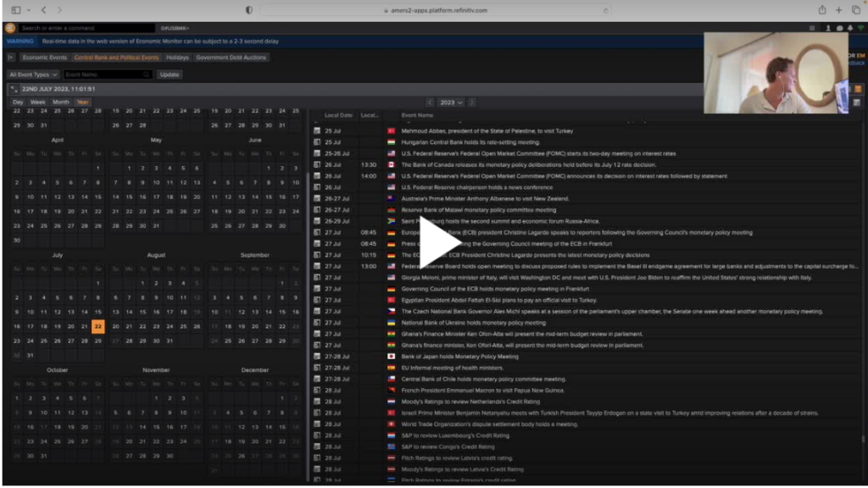Click the 22ND JULY 2023 date header
Screen dimensions: 868x488
[x=58, y=89]
